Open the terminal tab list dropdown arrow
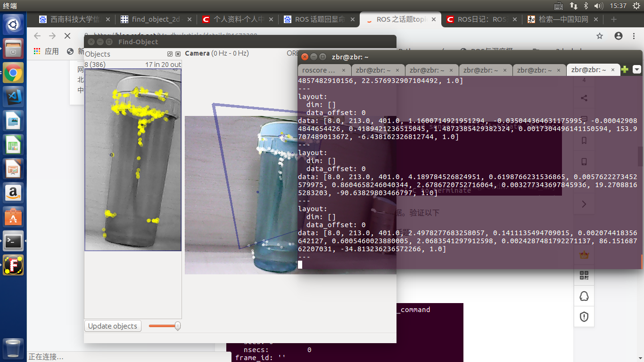Viewport: 644px width, 362px height. 637,69
